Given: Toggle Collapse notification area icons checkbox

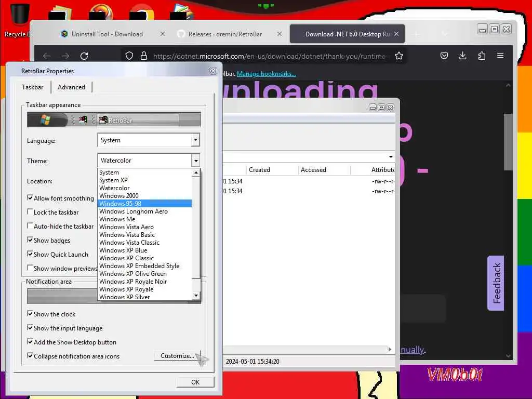Looking at the screenshot, I should click(30, 355).
